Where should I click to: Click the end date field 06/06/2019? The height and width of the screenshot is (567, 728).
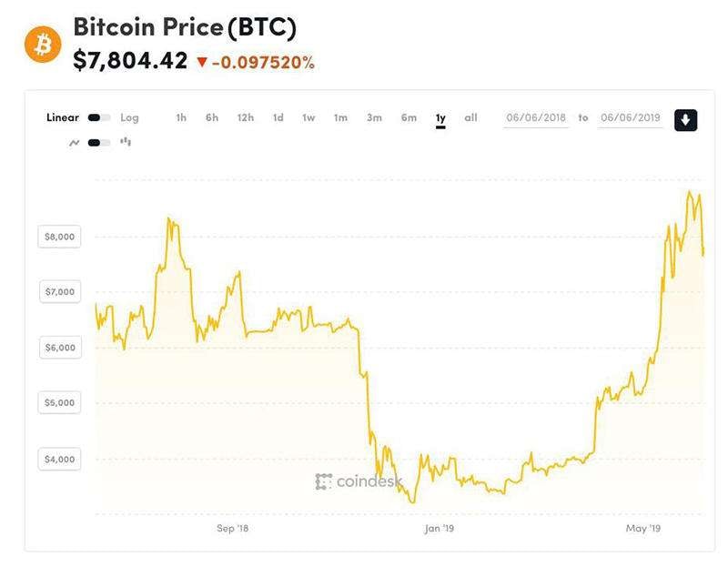click(631, 117)
